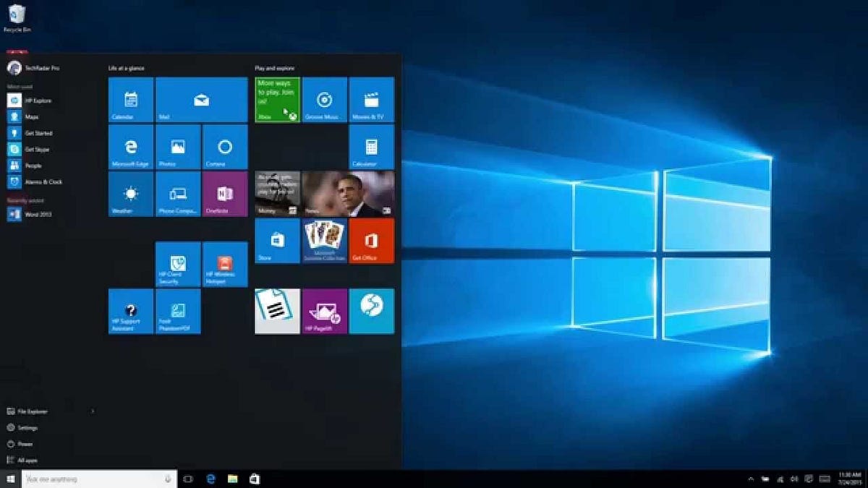
Task: Launch Microsoft Edge tile
Action: [130, 147]
